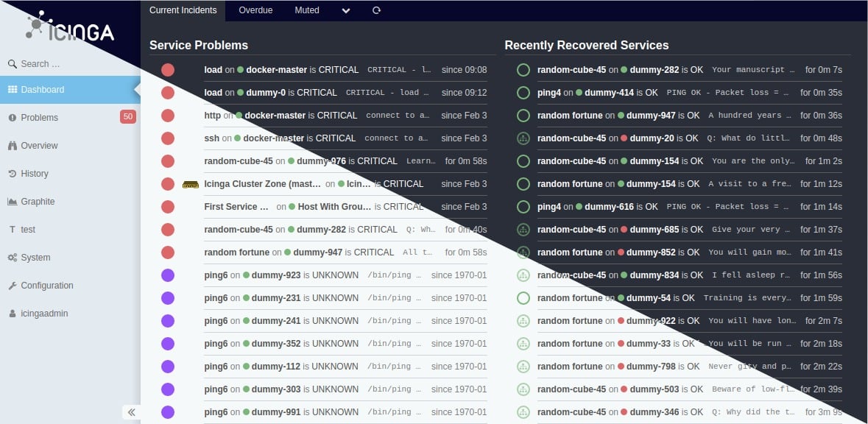The height and width of the screenshot is (424, 868).
Task: Click the red state ball for load on docker-master
Action: 168,70
